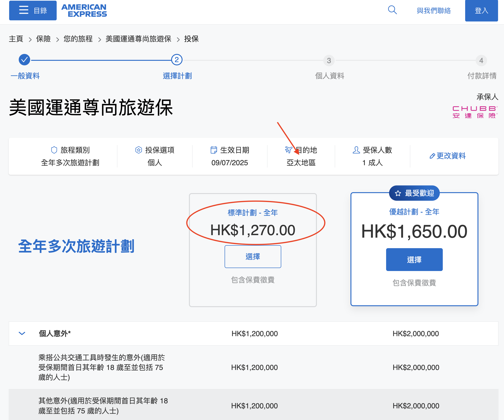Click the completed step checkmark circle
504x420 pixels.
(24, 60)
